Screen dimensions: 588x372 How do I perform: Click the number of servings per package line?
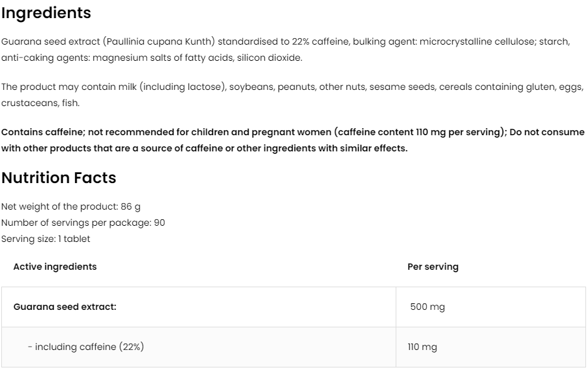(83, 223)
